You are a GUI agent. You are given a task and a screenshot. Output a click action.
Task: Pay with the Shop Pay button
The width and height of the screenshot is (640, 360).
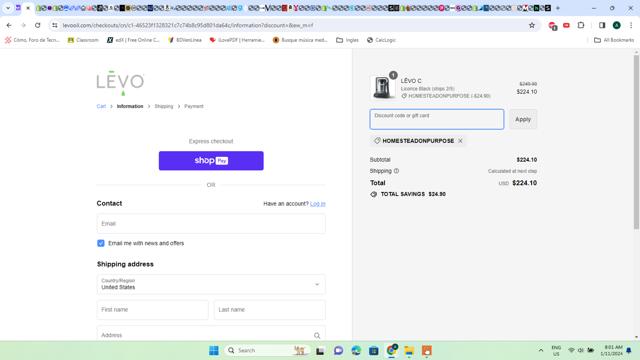click(x=211, y=160)
